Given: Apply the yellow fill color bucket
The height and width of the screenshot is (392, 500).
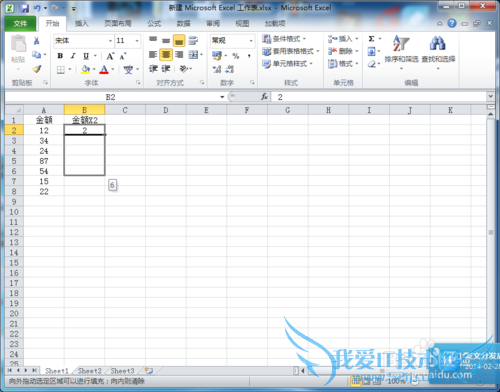Looking at the screenshot, I should [x=86, y=69].
